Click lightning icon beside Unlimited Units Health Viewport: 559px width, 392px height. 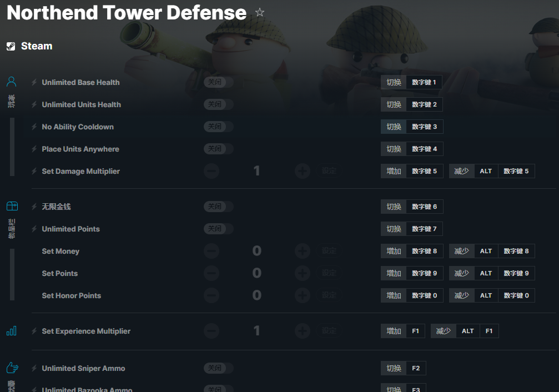[x=34, y=104]
